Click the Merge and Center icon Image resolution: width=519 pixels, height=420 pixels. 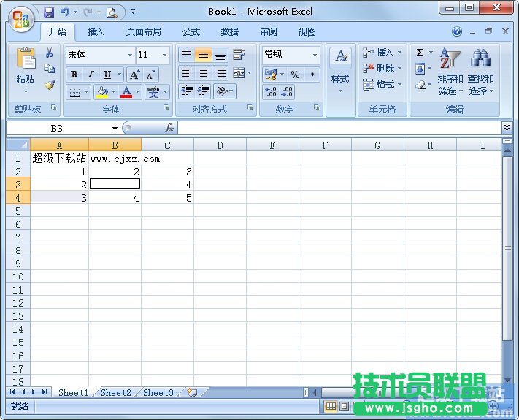(x=238, y=74)
